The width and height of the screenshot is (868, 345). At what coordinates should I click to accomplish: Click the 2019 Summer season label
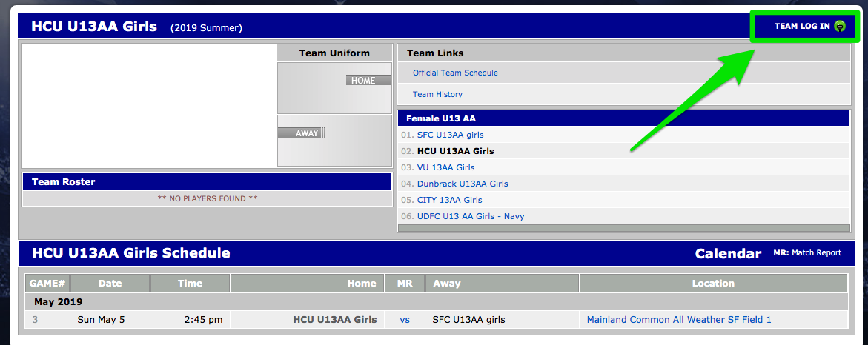[207, 27]
